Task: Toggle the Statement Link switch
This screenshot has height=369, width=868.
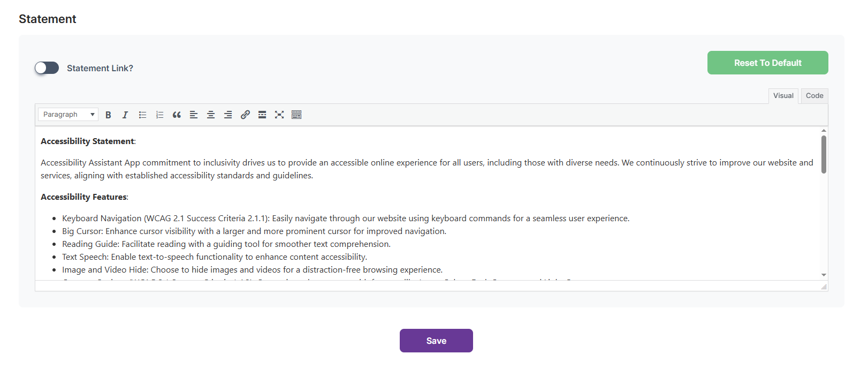Action: 47,68
